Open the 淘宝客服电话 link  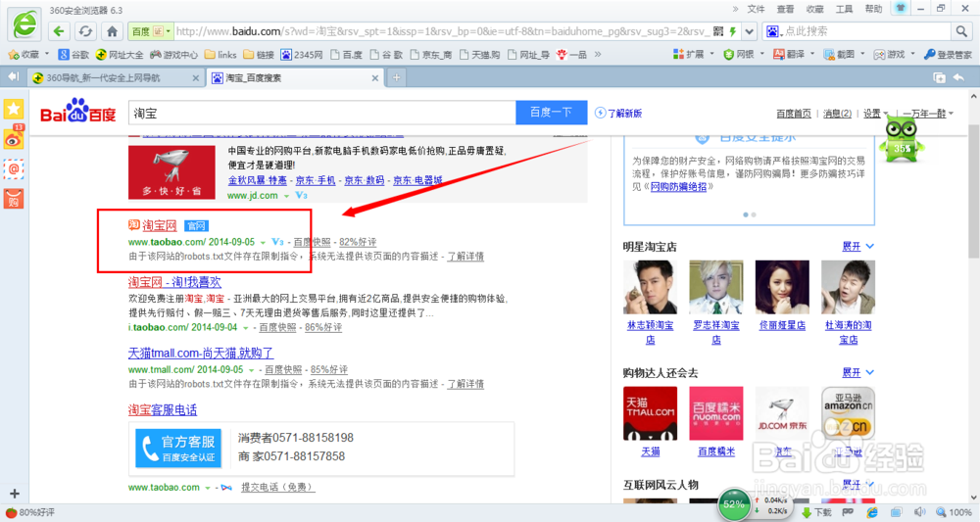click(163, 410)
